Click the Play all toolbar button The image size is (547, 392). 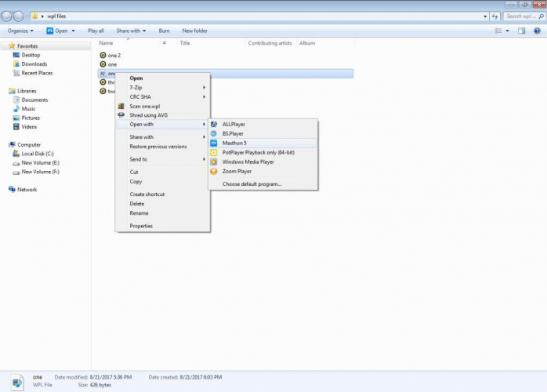96,31
